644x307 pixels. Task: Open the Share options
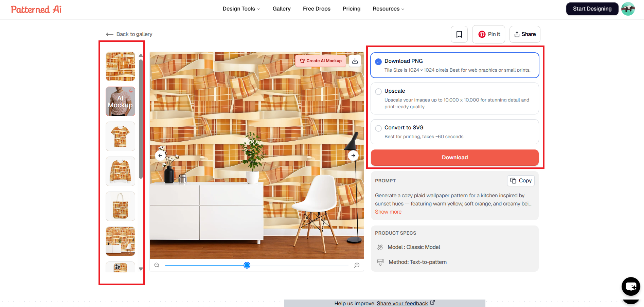tap(525, 34)
